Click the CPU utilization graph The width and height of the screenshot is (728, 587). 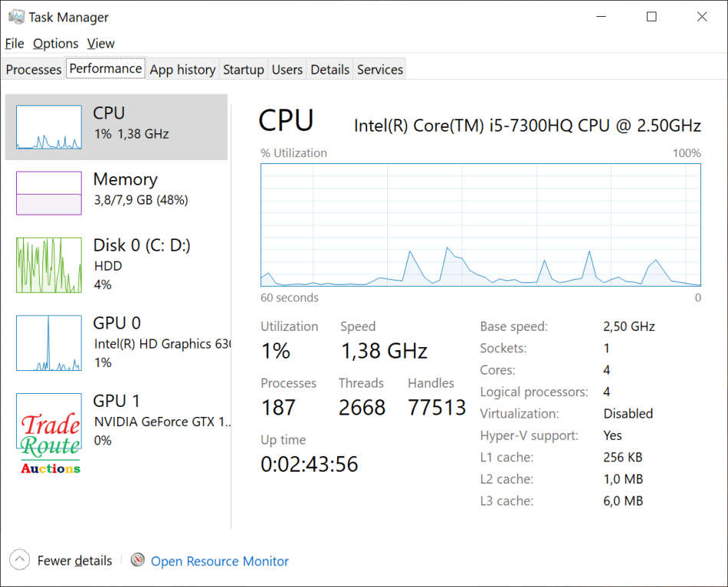coord(480,225)
